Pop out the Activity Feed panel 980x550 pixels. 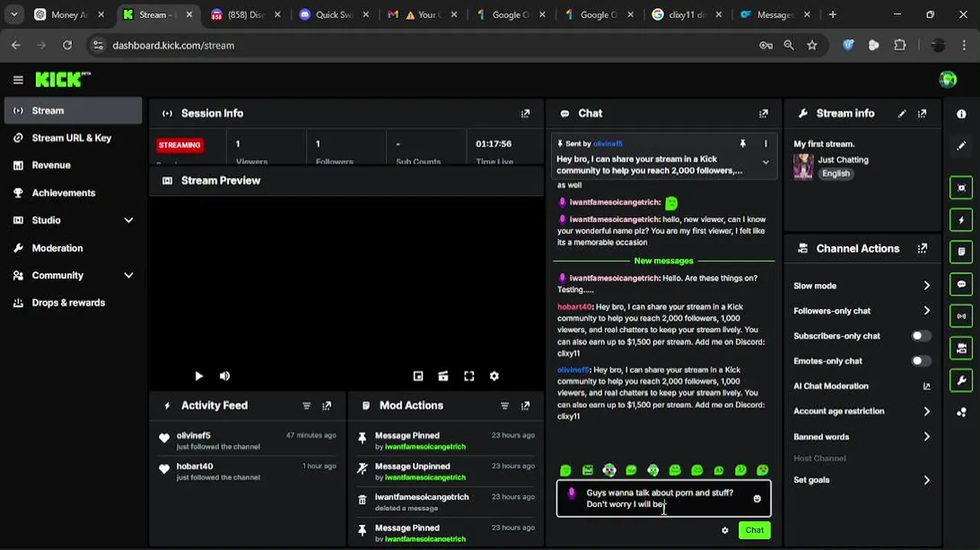pos(327,406)
